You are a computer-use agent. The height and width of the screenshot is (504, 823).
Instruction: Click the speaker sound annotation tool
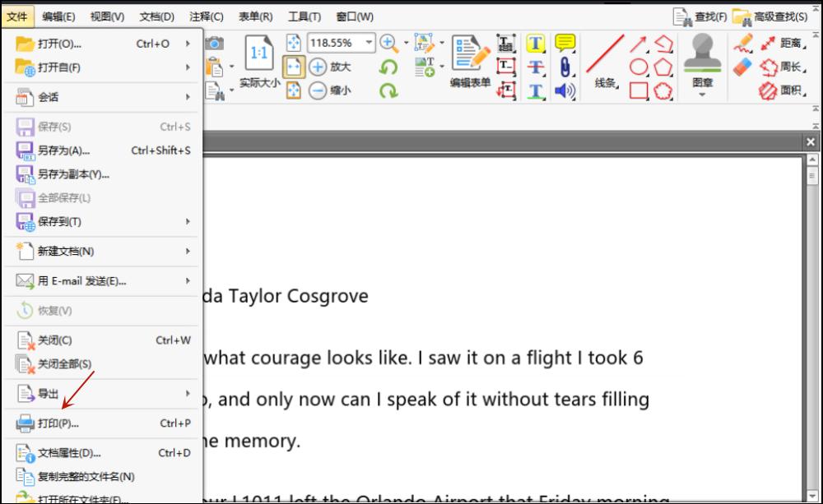tap(565, 90)
